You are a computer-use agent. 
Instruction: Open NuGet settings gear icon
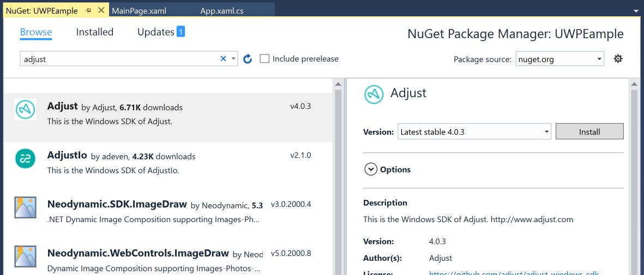click(x=618, y=59)
